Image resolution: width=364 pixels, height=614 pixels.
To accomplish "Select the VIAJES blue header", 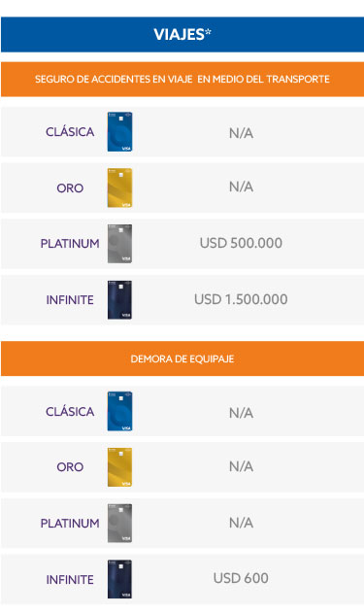I will pos(182,34).
